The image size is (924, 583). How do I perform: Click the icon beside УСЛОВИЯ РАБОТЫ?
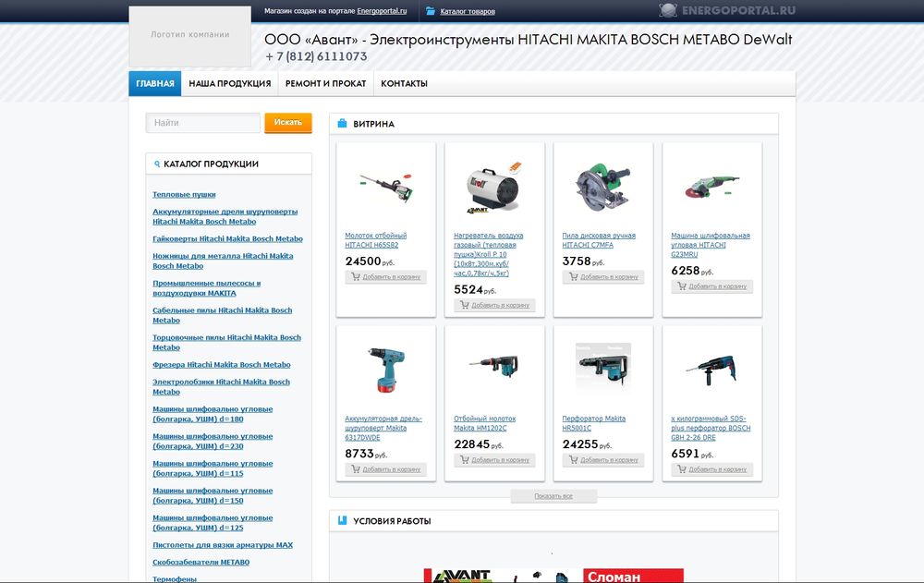pyautogui.click(x=342, y=520)
